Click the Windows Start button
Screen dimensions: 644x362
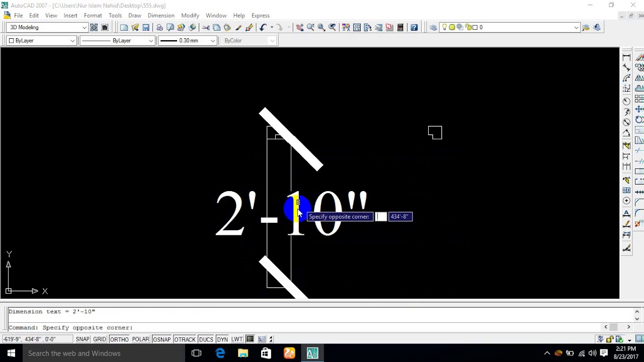[11, 353]
